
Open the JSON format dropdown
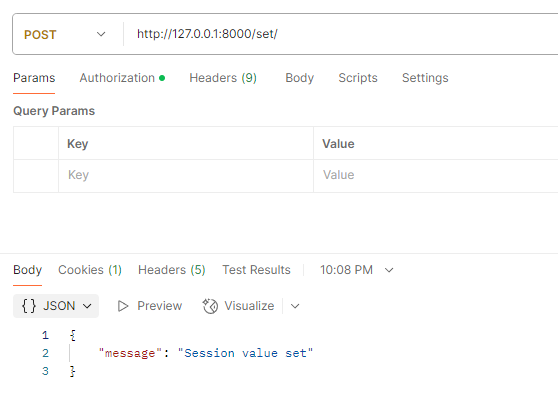click(x=56, y=306)
